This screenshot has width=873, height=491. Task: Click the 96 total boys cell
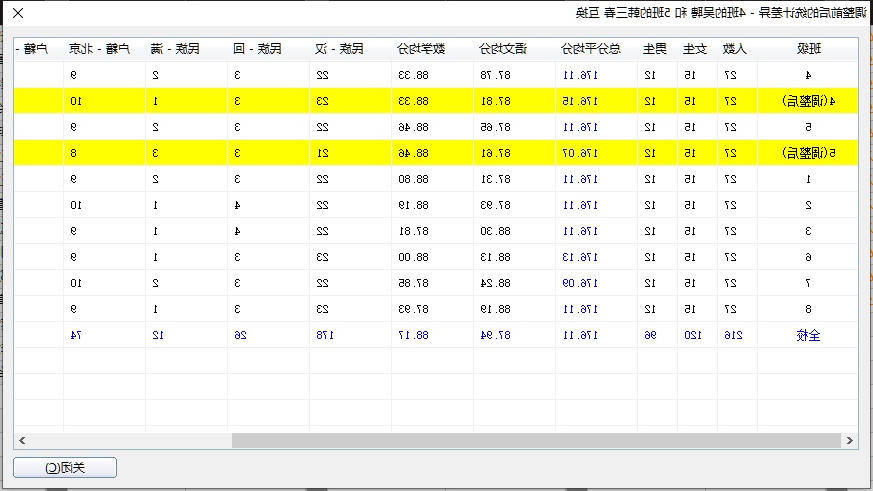[x=657, y=335]
